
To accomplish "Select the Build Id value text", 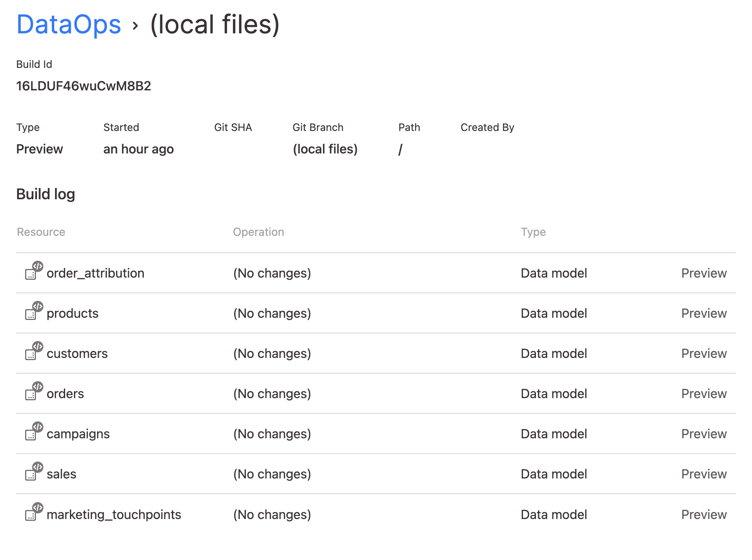I will click(84, 86).
